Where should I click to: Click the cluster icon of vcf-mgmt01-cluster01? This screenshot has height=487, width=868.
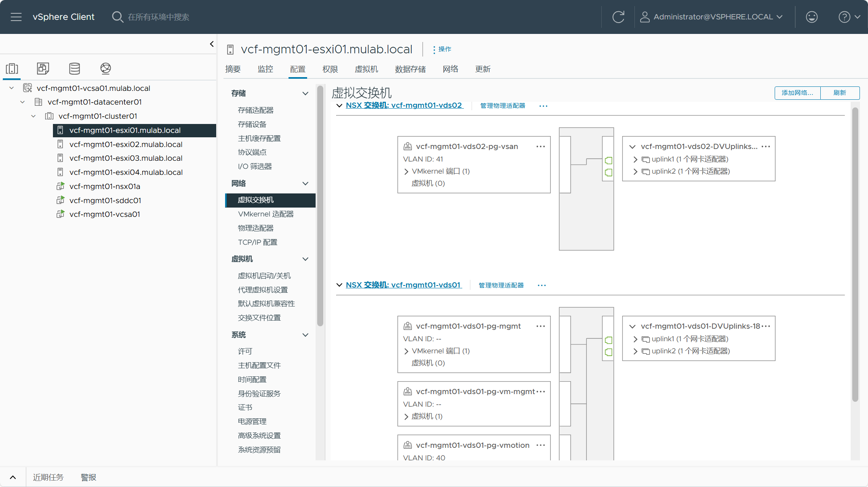(x=49, y=116)
